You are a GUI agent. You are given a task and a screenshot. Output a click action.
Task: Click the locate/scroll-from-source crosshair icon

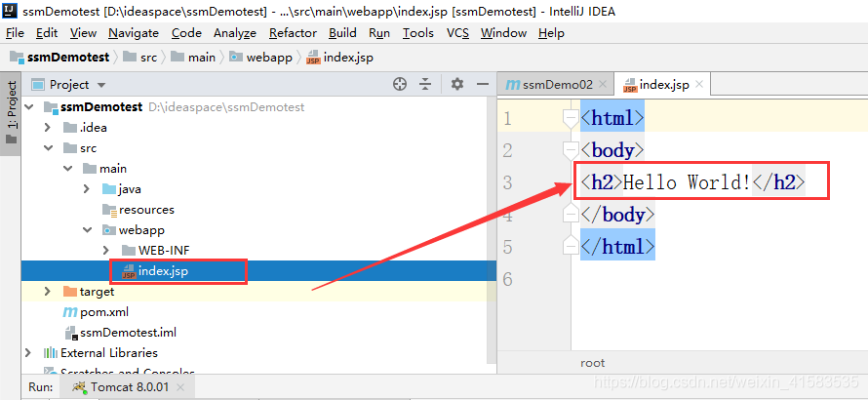[x=400, y=84]
